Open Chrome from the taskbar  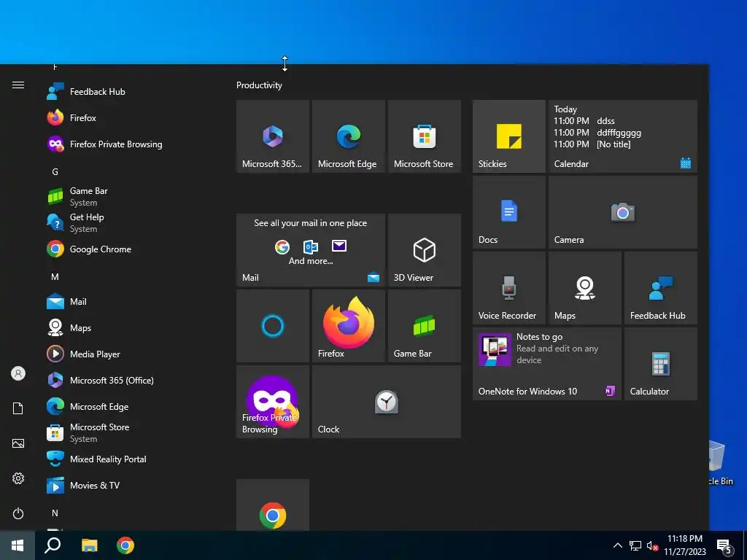coord(125,545)
